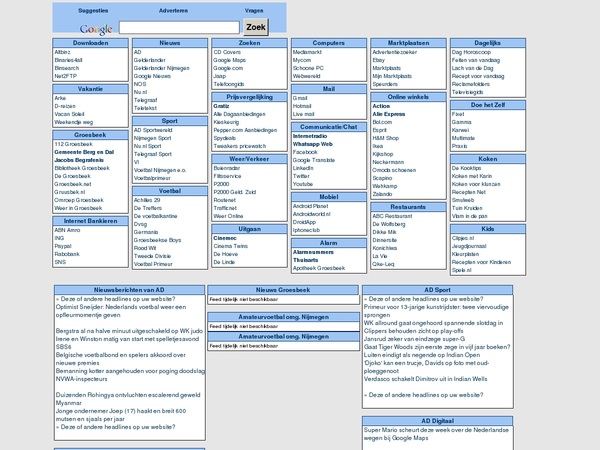Open the Televisiegids link
Viewport: 600px width, 450px height.
[x=467, y=92]
